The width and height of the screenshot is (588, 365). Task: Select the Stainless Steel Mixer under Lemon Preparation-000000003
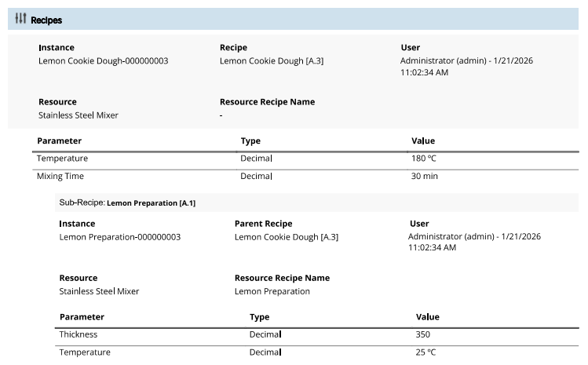point(99,291)
